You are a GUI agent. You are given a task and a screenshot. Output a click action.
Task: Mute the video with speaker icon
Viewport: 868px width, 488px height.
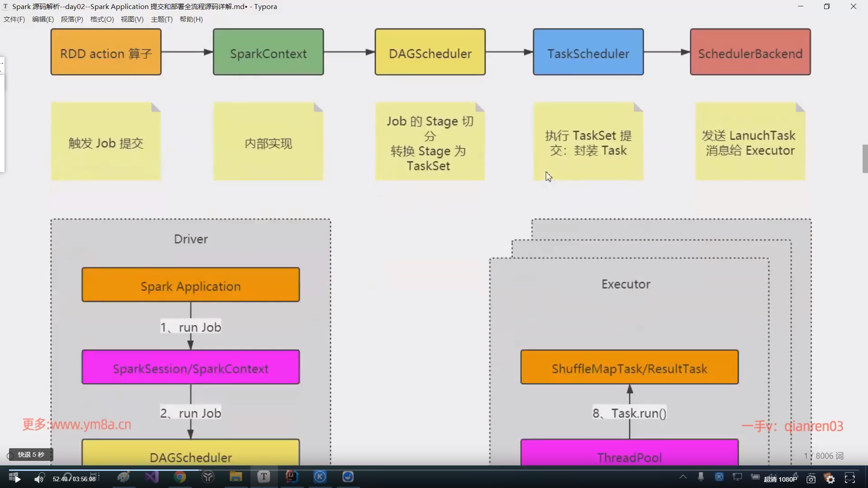(x=39, y=479)
